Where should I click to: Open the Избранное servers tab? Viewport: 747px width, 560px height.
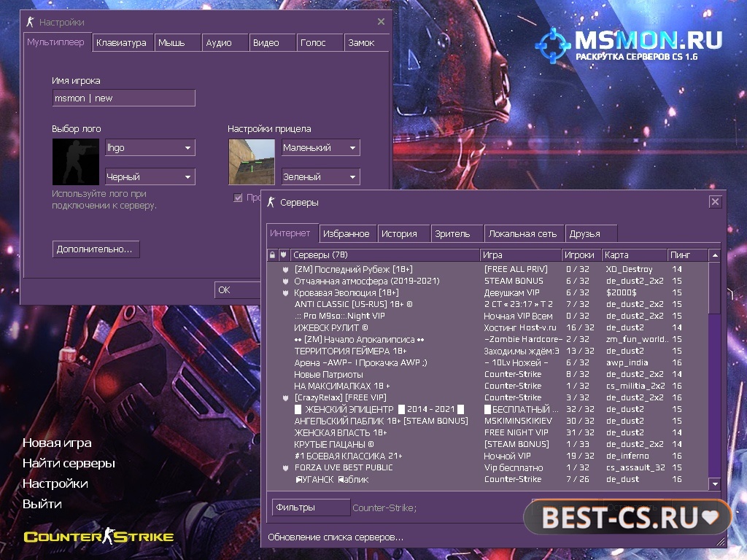click(348, 234)
